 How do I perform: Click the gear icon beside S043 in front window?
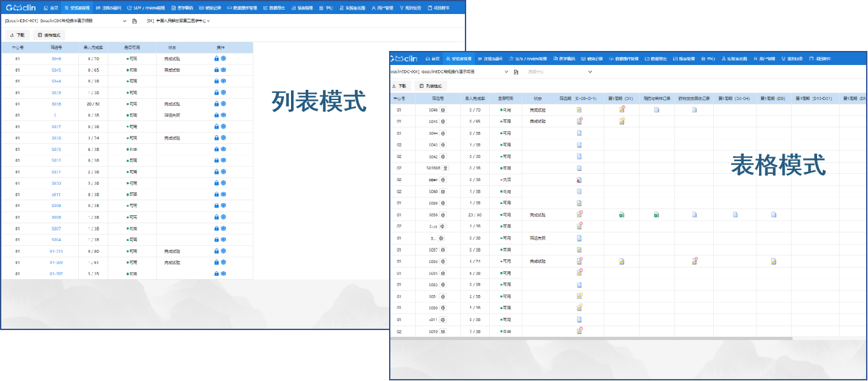[443, 145]
